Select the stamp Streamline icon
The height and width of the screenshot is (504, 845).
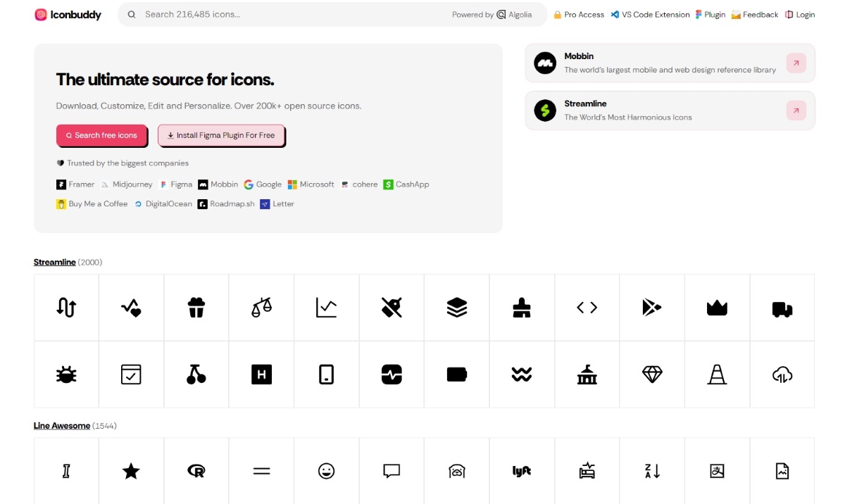pyautogui.click(x=522, y=308)
